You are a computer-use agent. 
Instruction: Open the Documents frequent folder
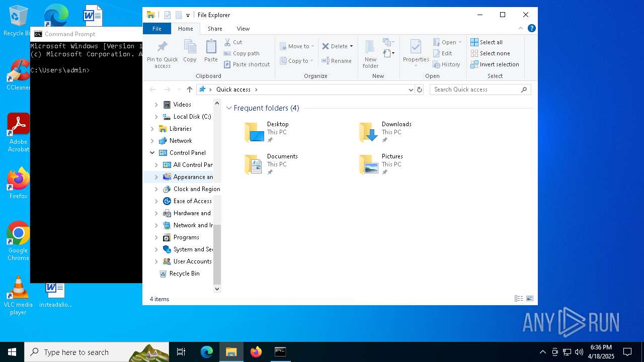point(271,164)
